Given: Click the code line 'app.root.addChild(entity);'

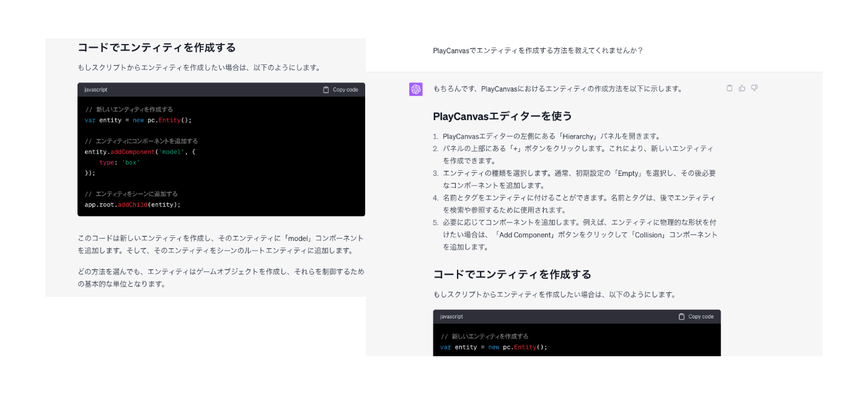Looking at the screenshot, I should coord(133,204).
